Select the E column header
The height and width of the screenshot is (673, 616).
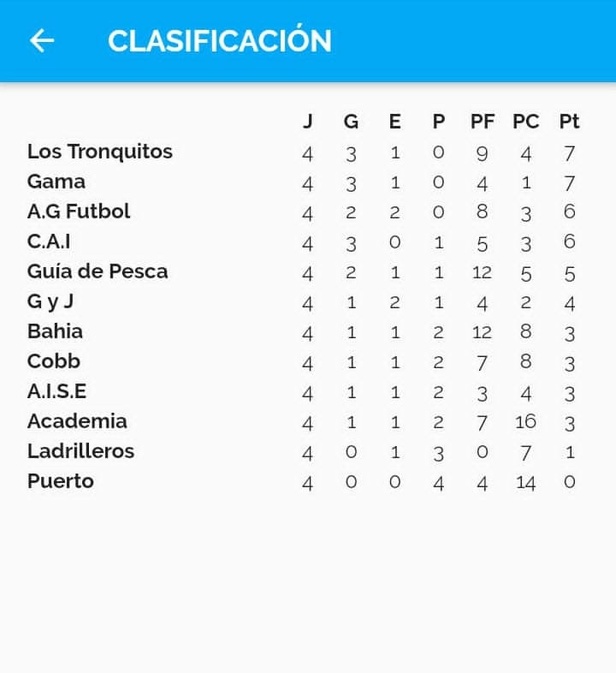(x=394, y=122)
